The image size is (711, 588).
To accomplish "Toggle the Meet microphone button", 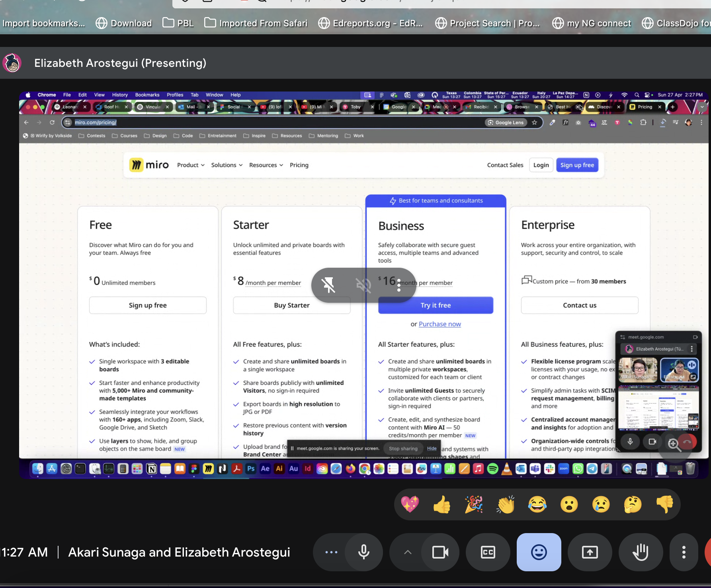I will pyautogui.click(x=363, y=552).
